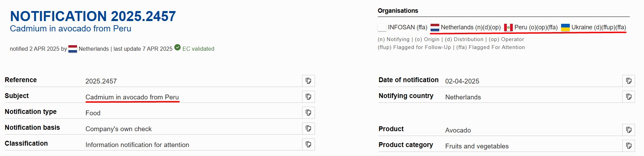Image resolution: width=644 pixels, height=156 pixels.
Task: Copy the Notification type value
Action: tap(308, 113)
